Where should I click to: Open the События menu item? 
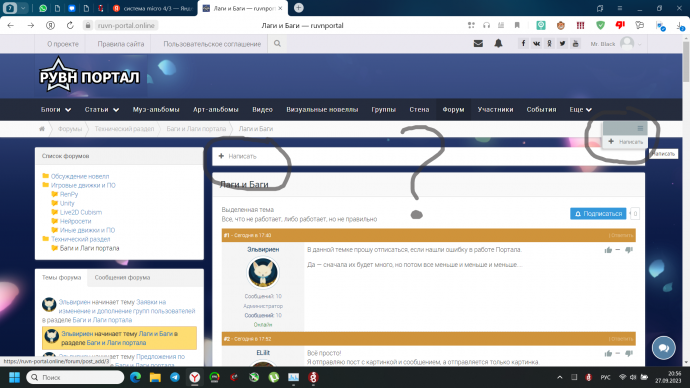541,110
